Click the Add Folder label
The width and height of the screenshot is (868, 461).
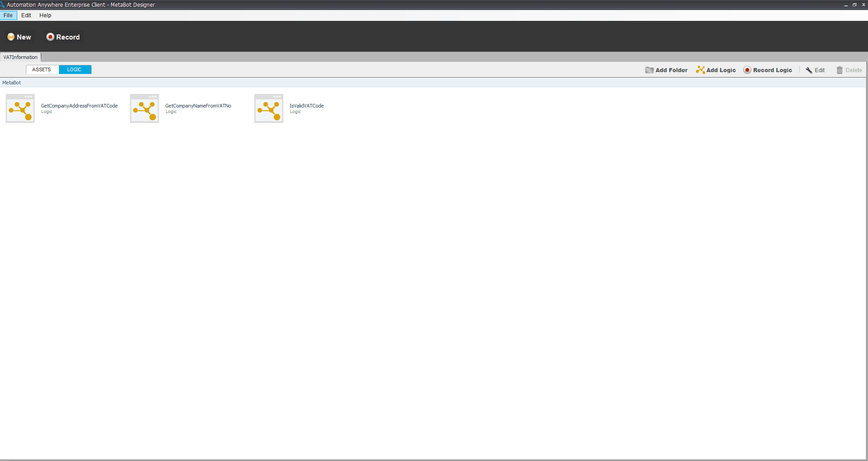coord(672,70)
